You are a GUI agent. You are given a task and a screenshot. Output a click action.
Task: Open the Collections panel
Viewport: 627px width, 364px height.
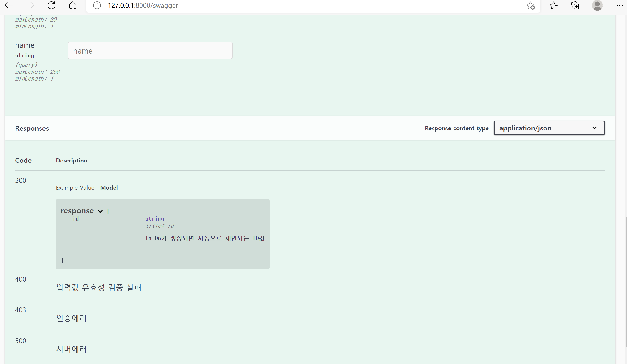click(575, 5)
